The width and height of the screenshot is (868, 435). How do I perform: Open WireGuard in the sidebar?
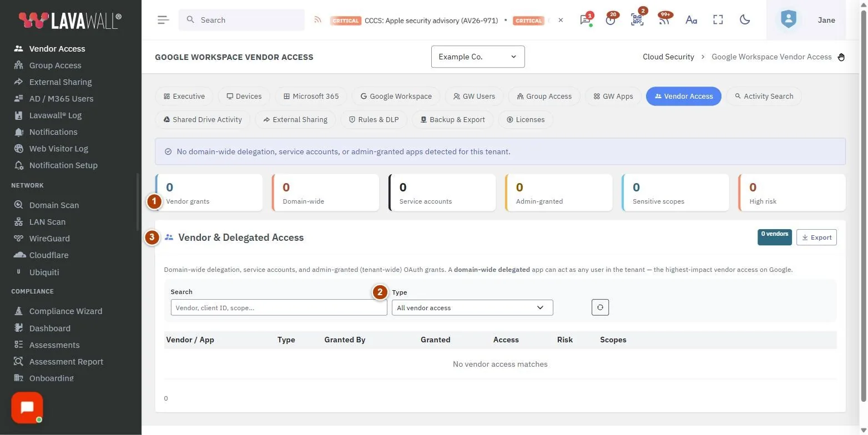(49, 239)
